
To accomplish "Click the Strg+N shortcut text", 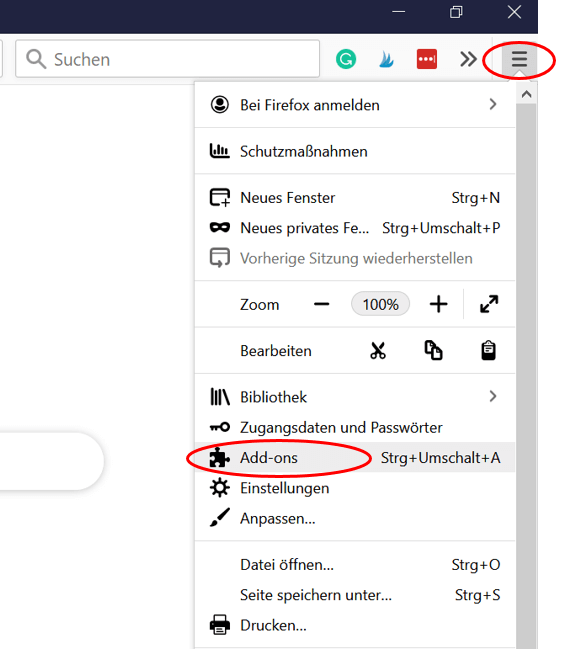I will coord(475,198).
